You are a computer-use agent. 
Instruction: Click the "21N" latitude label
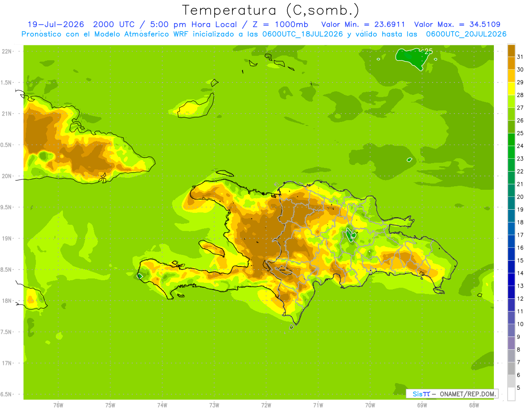pos(7,114)
